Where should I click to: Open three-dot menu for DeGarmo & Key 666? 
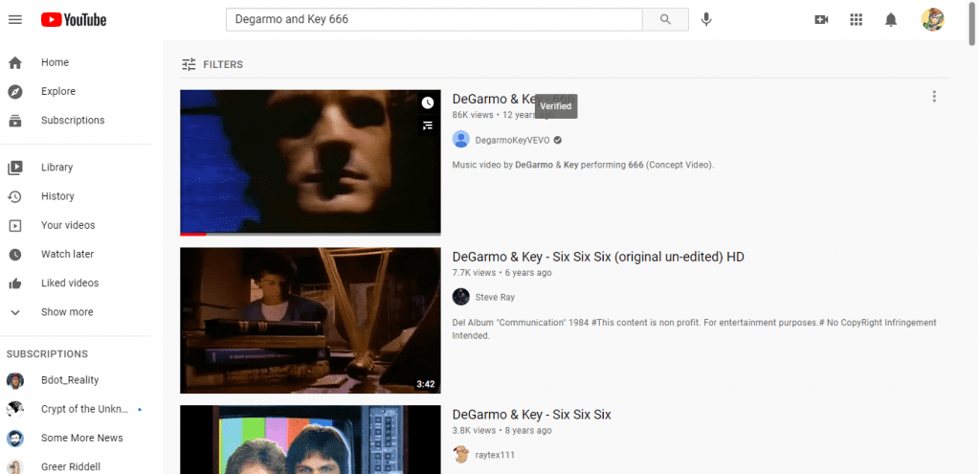pos(934,97)
